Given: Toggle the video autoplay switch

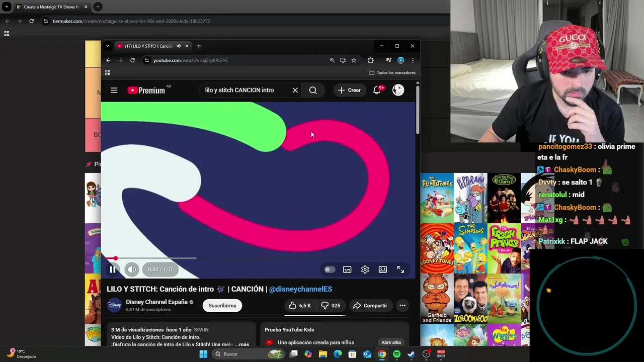Looking at the screenshot, I should coord(330,269).
